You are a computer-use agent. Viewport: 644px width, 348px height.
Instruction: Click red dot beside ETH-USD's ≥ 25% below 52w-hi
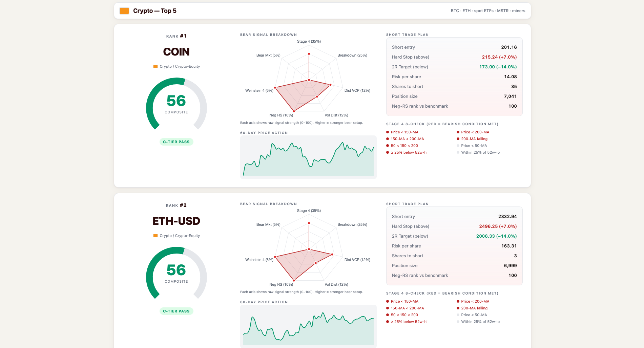click(x=388, y=322)
